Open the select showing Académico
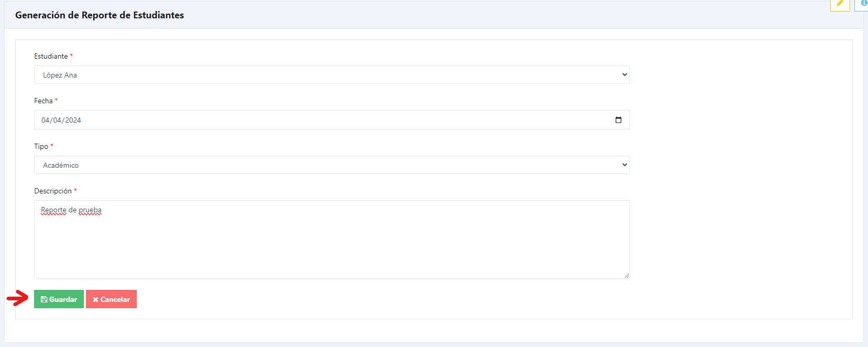The height and width of the screenshot is (347, 868). tap(332, 165)
